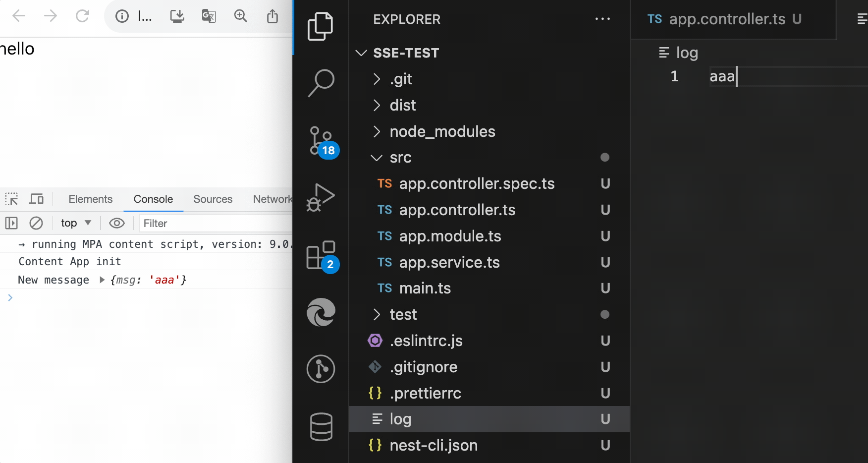Screen dimensions: 868x463
Task: Open the Explorer more actions menu
Action: pyautogui.click(x=602, y=19)
